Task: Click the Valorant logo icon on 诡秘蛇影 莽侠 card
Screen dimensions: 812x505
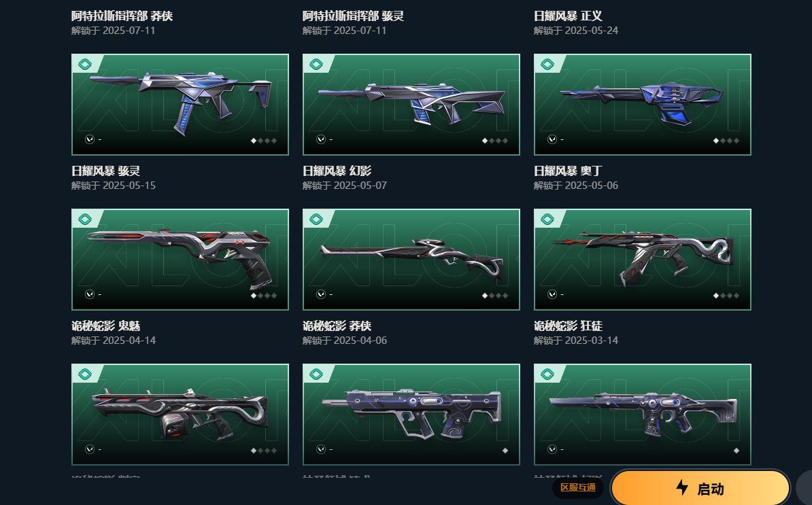Action: 321,294
